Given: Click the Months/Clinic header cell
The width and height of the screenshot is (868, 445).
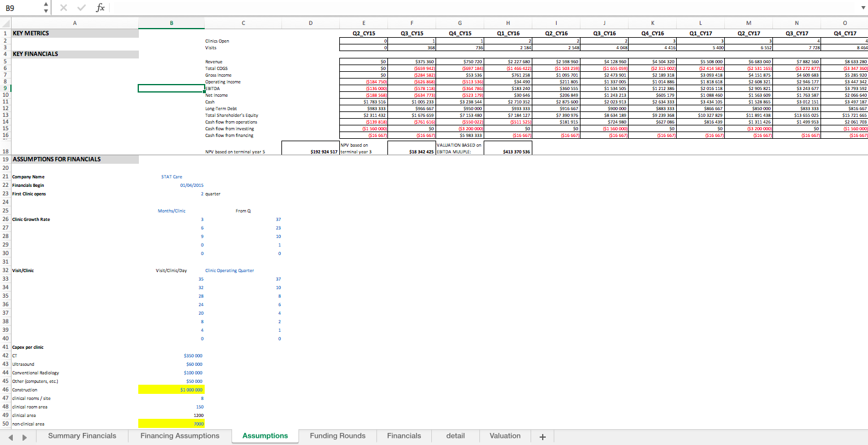Looking at the screenshot, I should pos(171,211).
